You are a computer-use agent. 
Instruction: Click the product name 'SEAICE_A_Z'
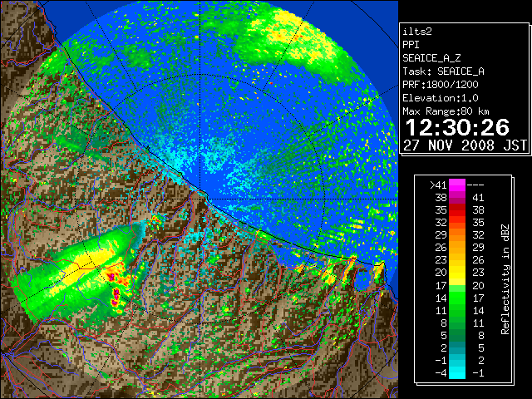(431, 58)
